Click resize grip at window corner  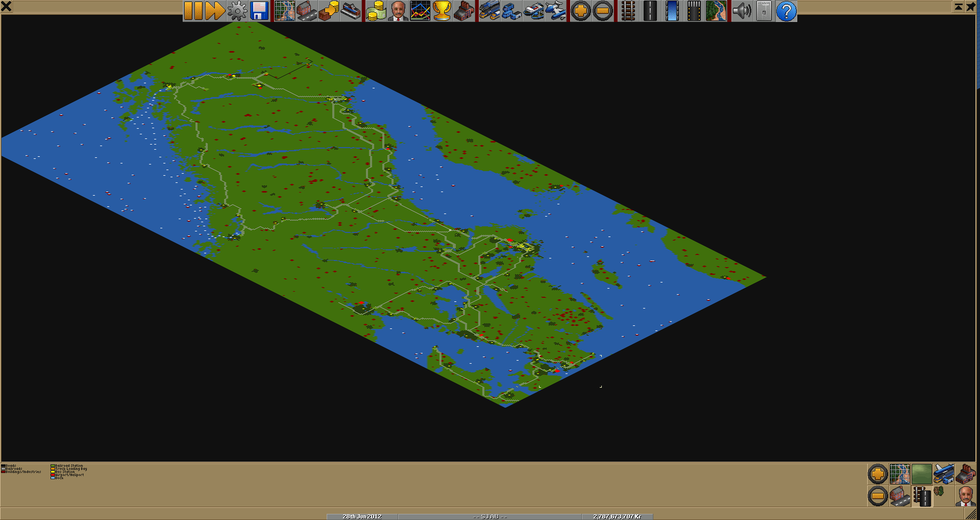pos(971,514)
